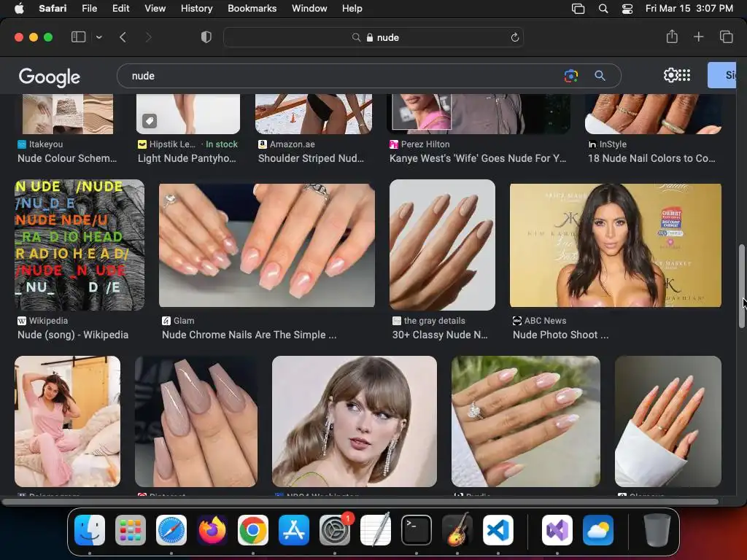Click the magnifier search button in Google
This screenshot has height=560, width=747.
(600, 76)
